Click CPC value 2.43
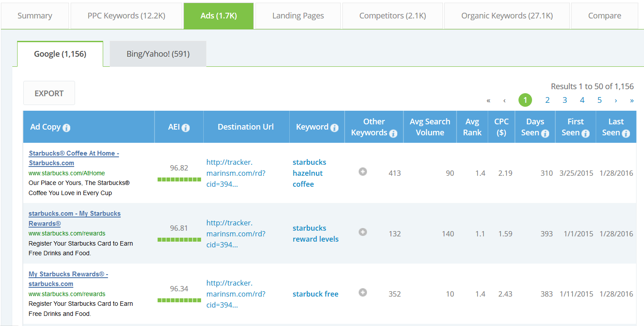The width and height of the screenshot is (644, 326). coord(505,294)
